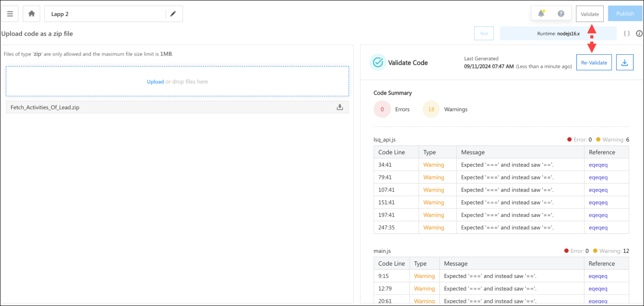Open eqeqeq reference for line 34:41
The image size is (644, 306).
(598, 165)
